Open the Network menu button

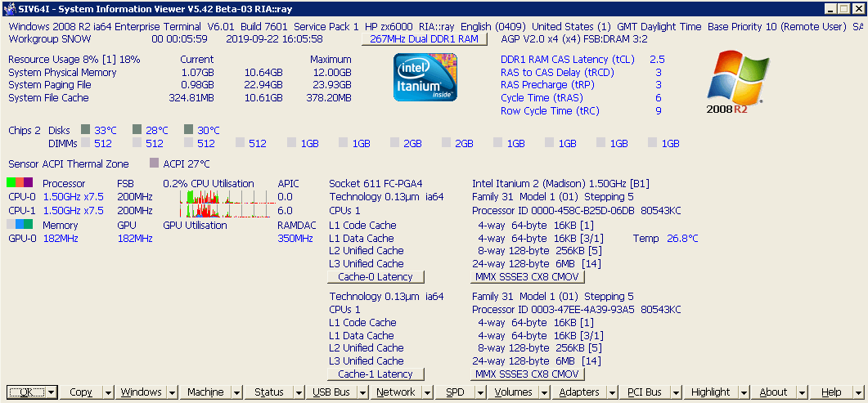pyautogui.click(x=395, y=392)
